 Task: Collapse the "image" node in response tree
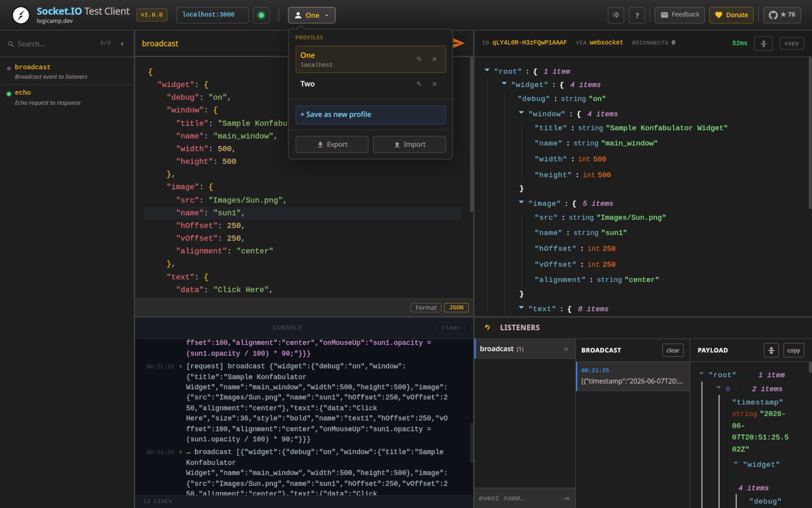click(x=521, y=203)
